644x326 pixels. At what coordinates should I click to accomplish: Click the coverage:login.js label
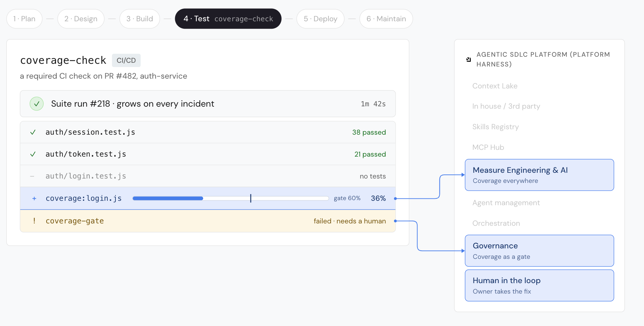click(84, 198)
